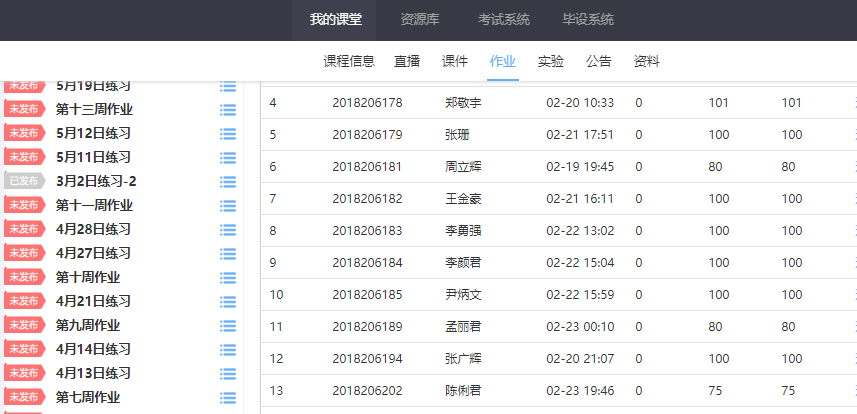Viewport: 857px width, 414px height.
Task: Toggle 已发布 status tag on 3月2日练习-2
Action: (x=24, y=181)
